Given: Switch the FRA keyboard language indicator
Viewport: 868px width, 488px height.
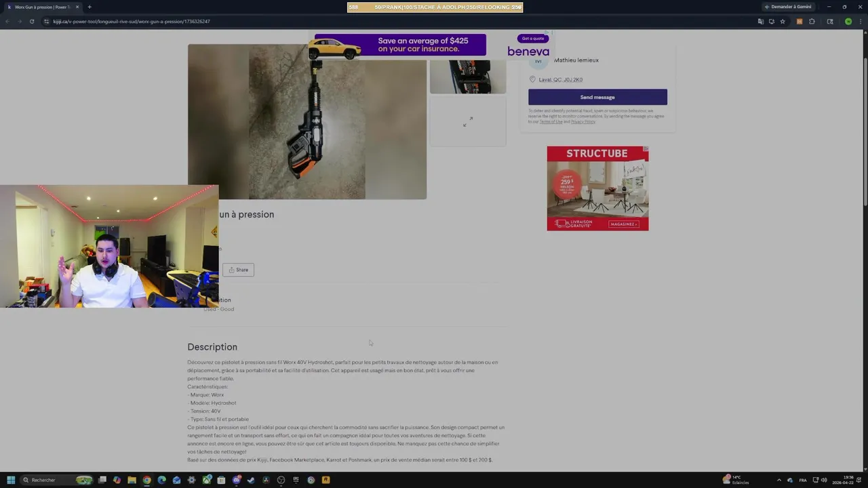Looking at the screenshot, I should (803, 480).
